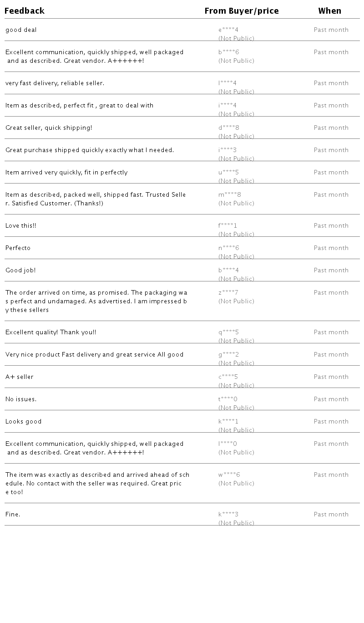
Task: Select the "Perfecto" feedback text
Action: click(18, 248)
